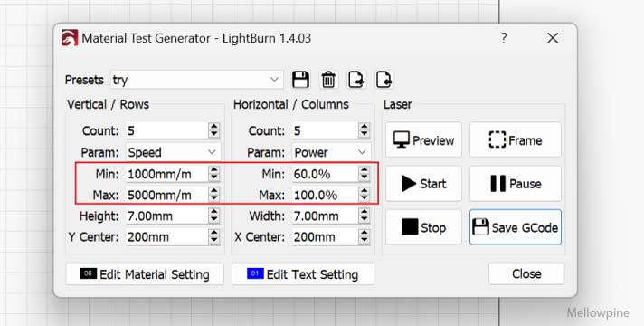The height and width of the screenshot is (326, 644).
Task: Close the dialog with the Close button
Action: (x=526, y=273)
